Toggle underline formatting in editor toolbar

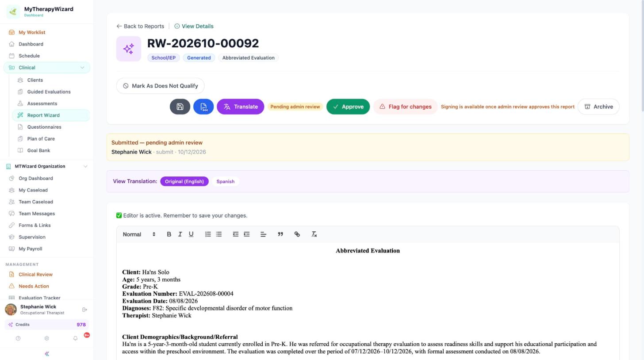pyautogui.click(x=191, y=234)
